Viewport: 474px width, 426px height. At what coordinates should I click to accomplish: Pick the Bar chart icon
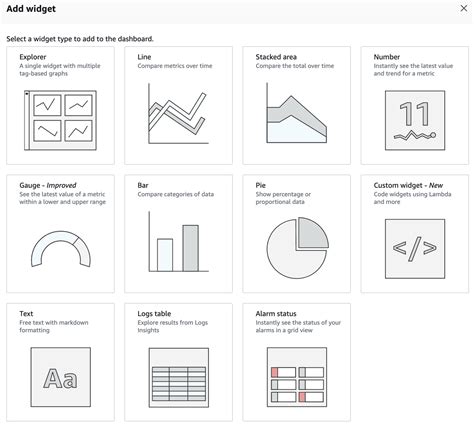(x=178, y=242)
